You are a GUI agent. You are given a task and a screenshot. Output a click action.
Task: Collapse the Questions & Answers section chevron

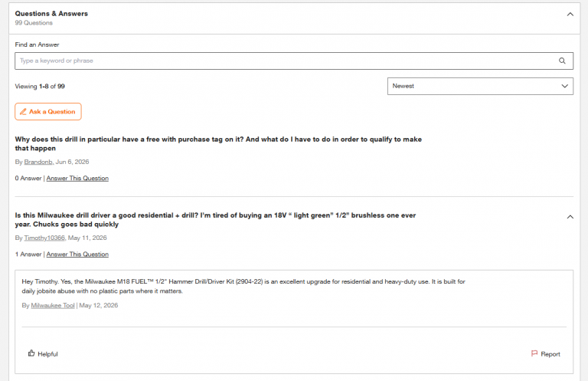pos(570,15)
